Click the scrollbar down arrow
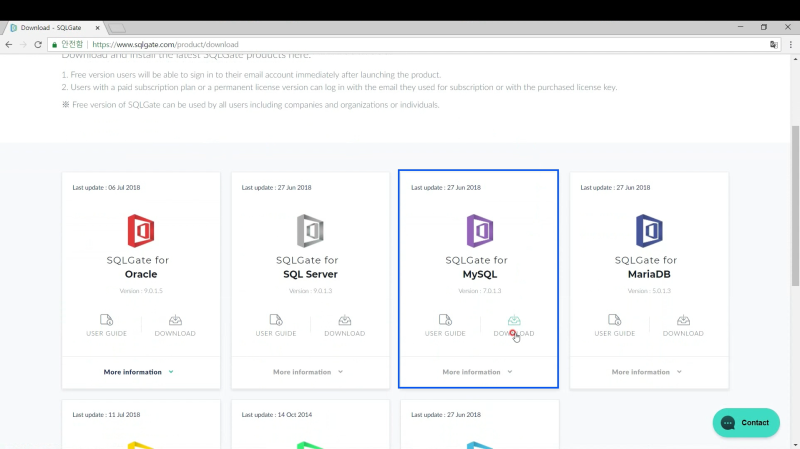The image size is (800, 449). pyautogui.click(x=795, y=444)
